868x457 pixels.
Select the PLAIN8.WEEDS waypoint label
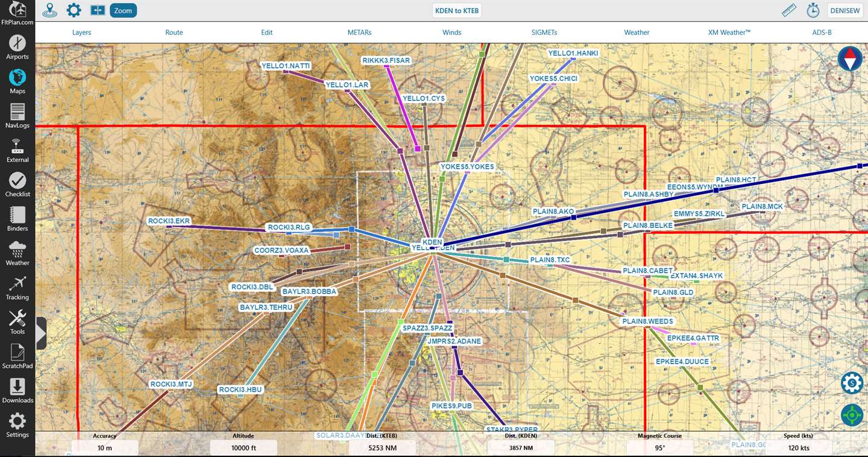648,321
